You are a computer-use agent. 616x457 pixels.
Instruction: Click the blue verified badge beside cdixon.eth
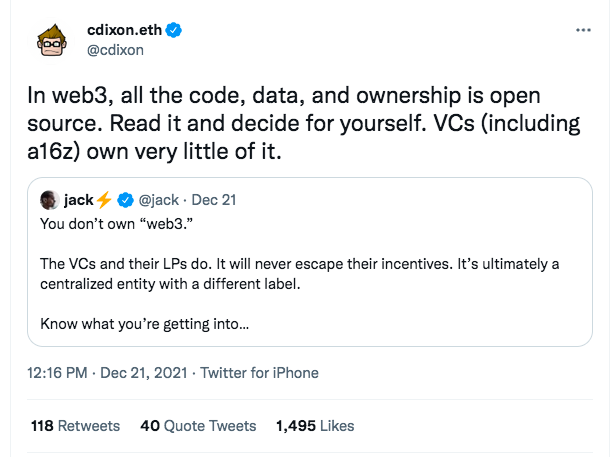173,31
